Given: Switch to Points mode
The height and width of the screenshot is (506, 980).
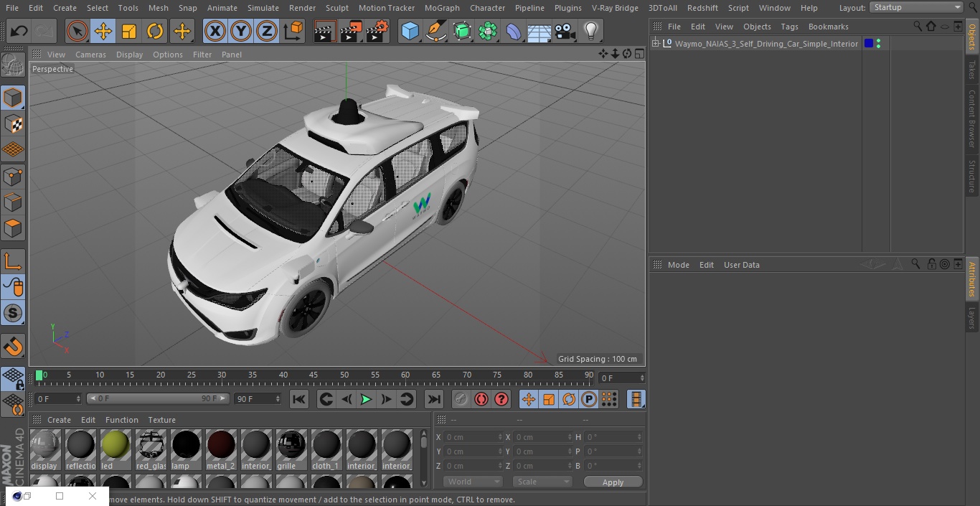Looking at the screenshot, I should pyautogui.click(x=13, y=176).
